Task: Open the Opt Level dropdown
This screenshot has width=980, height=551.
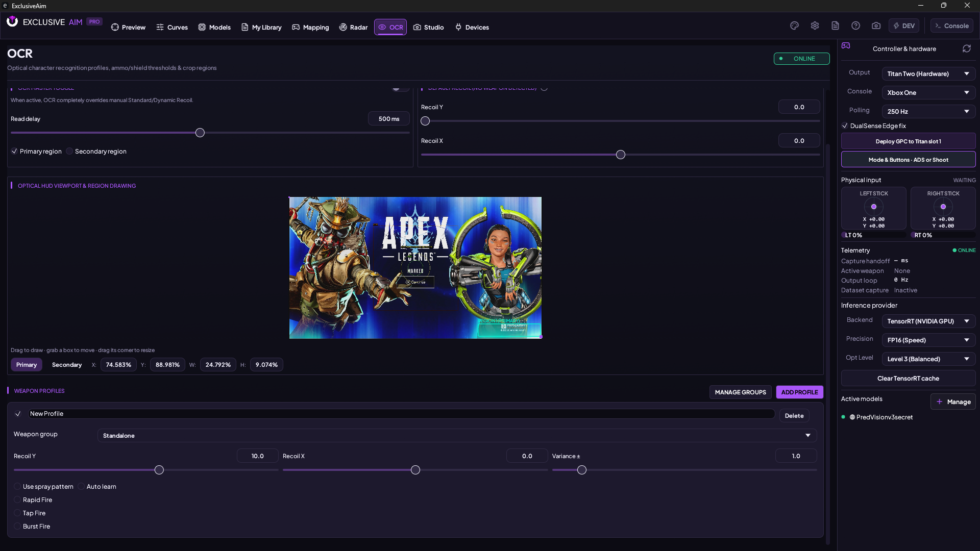Action: [928, 359]
